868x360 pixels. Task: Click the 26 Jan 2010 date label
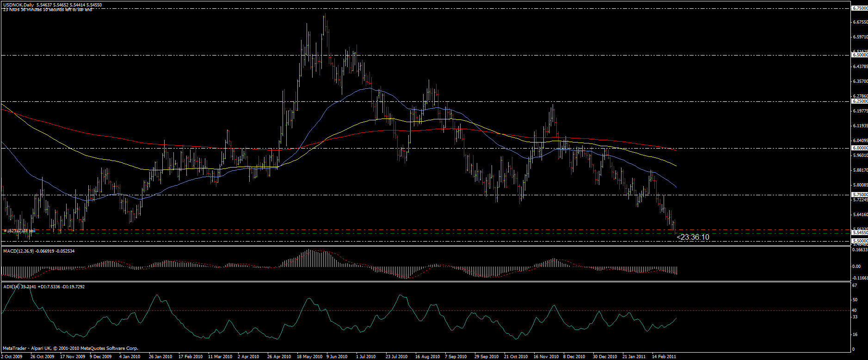pos(160,357)
